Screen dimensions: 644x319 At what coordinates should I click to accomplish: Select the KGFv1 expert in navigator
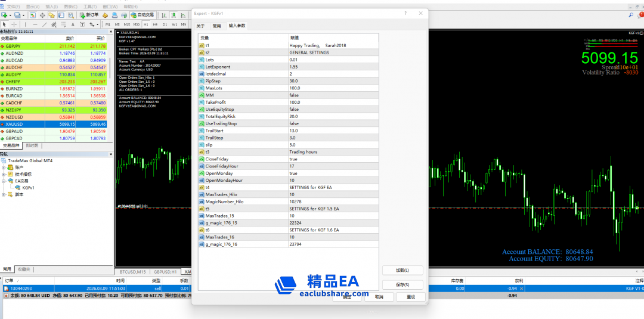click(28, 187)
